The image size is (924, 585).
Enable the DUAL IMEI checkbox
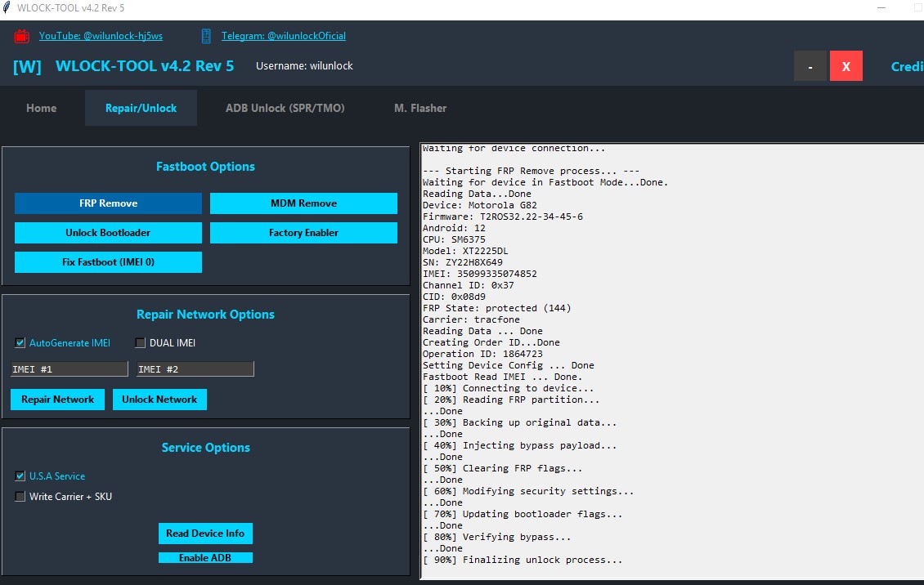[x=141, y=342]
